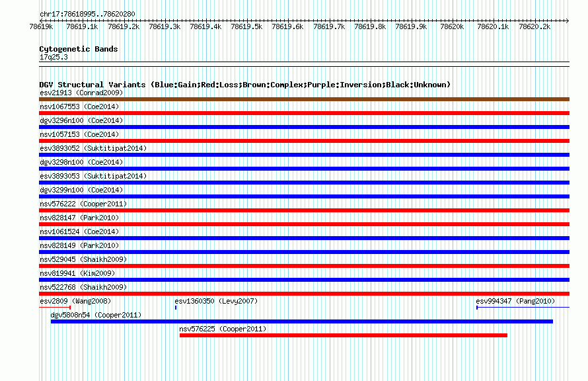Click the esv21913 (Conrad2009) variant label
Viewport: 588px width, 381px height.
coord(81,93)
